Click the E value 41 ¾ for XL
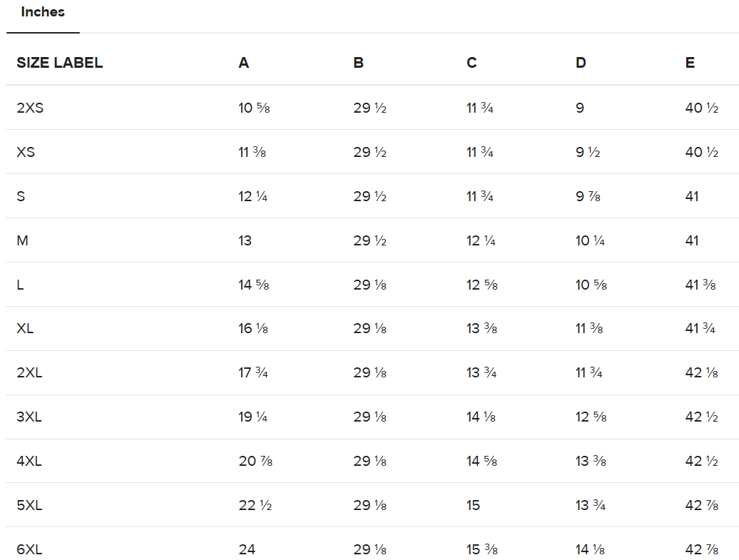 coord(700,329)
